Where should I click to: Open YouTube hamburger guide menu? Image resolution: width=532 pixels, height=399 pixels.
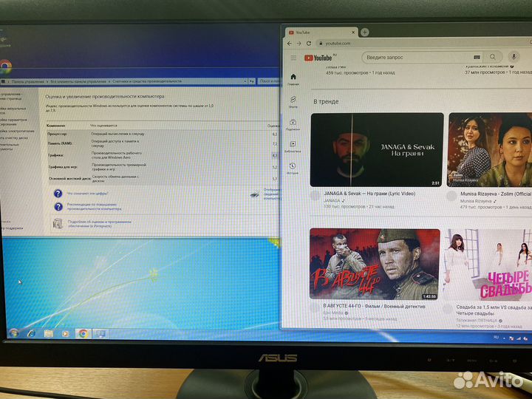(x=293, y=58)
